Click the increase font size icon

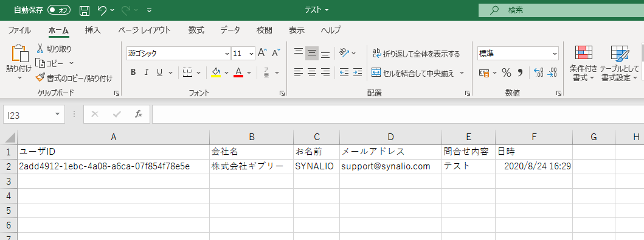(x=262, y=52)
